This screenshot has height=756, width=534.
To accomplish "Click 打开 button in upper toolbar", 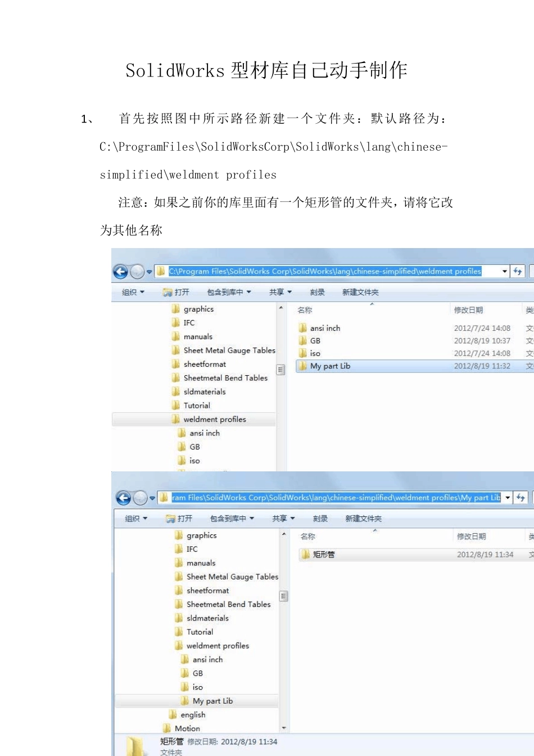I will click(x=176, y=292).
